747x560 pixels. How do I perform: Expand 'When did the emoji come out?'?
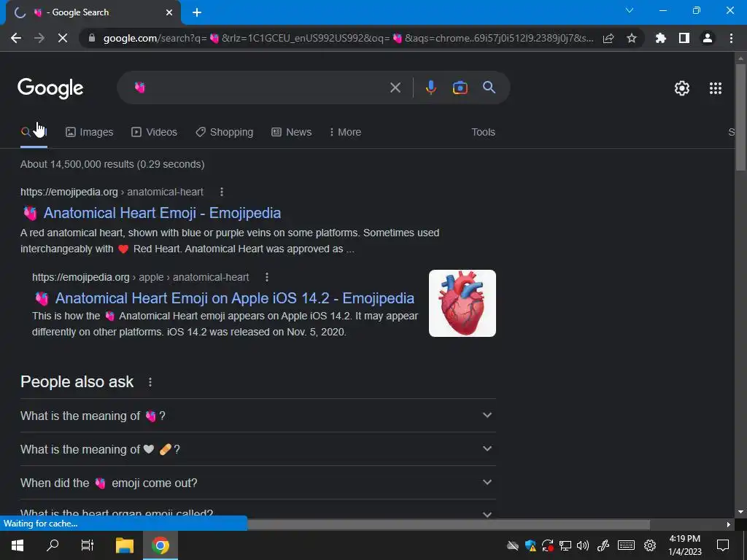click(258, 483)
